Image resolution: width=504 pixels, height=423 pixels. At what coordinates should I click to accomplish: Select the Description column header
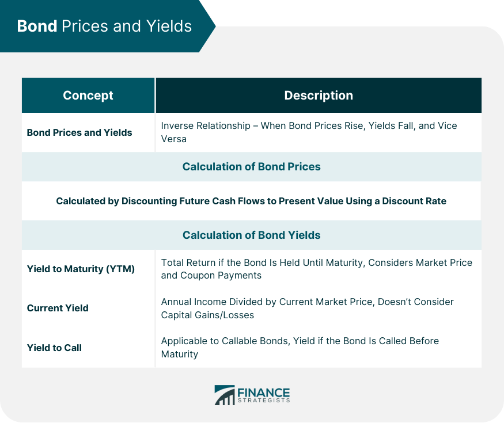coord(319,96)
